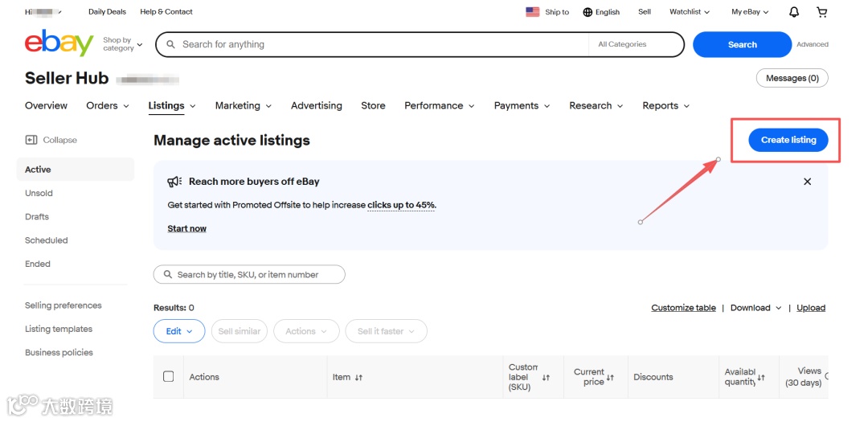Select Drafts in the left sidebar
The image size is (868, 422).
click(37, 217)
